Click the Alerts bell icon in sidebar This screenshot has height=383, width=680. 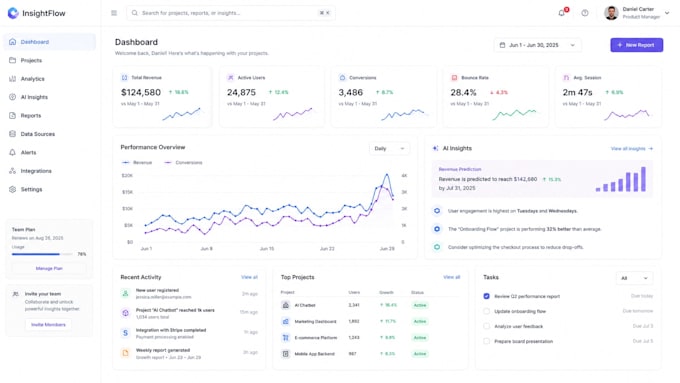click(13, 153)
